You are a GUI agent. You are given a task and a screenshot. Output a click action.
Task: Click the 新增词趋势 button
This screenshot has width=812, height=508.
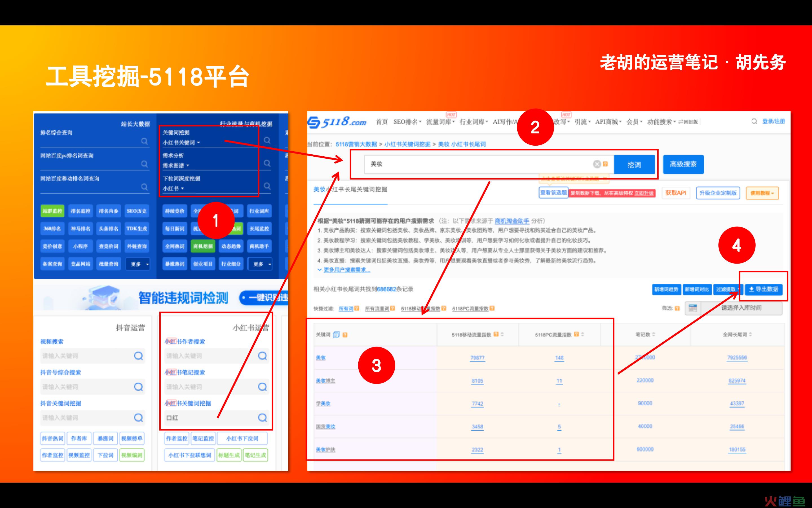click(x=666, y=289)
